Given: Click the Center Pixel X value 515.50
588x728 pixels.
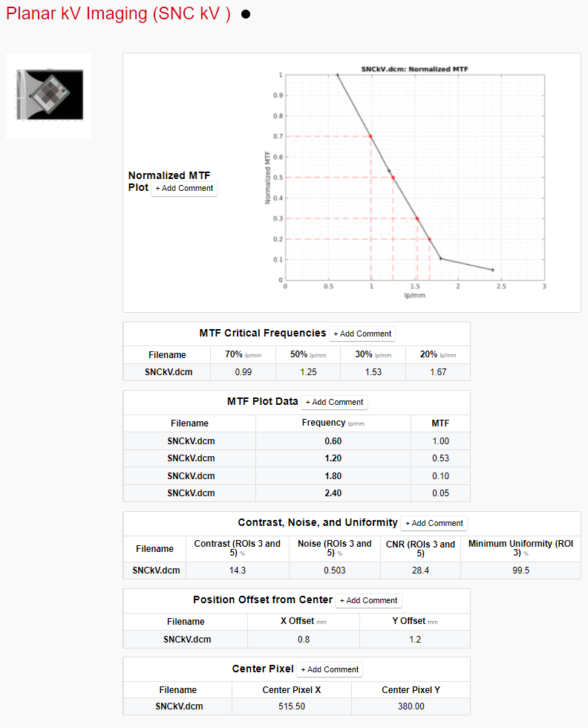Looking at the screenshot, I should [x=292, y=706].
